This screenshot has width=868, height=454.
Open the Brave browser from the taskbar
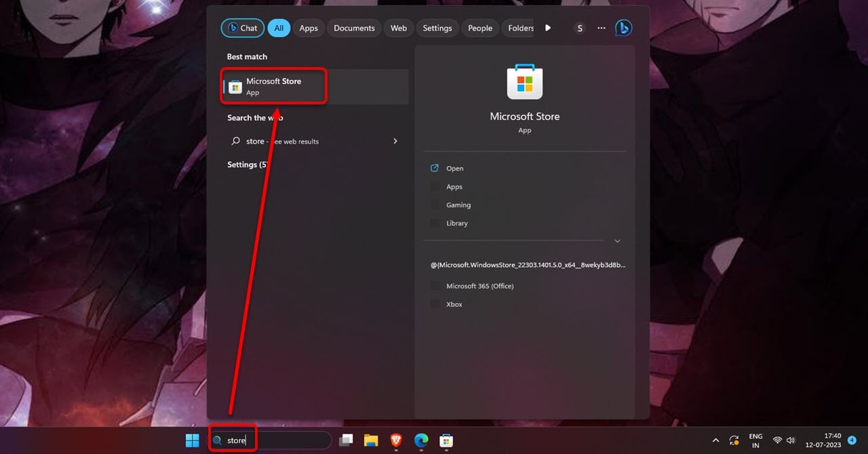click(395, 440)
